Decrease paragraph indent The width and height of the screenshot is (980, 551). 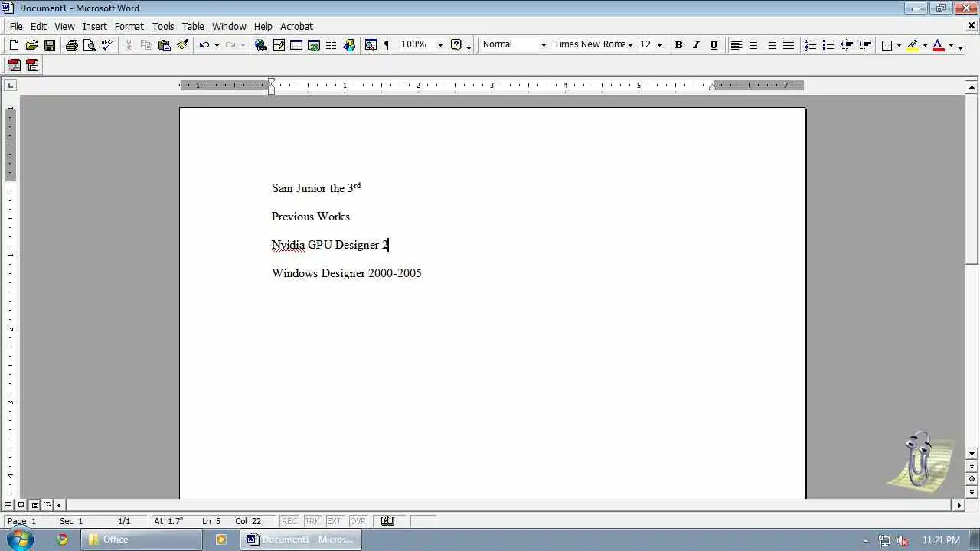(x=847, y=45)
